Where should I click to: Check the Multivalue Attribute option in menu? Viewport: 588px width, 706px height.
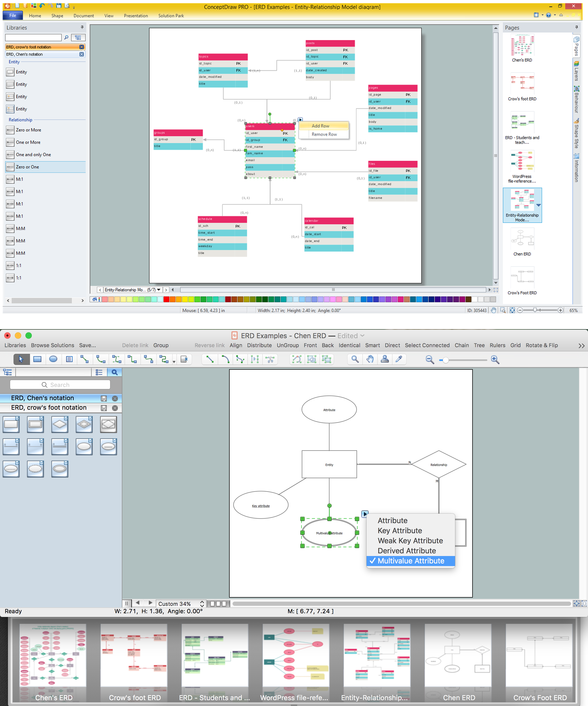point(410,561)
